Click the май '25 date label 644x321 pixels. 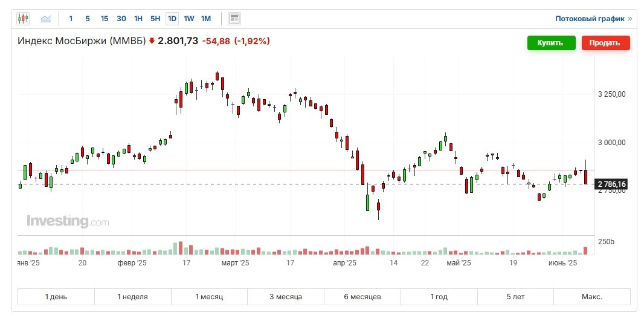point(459,262)
